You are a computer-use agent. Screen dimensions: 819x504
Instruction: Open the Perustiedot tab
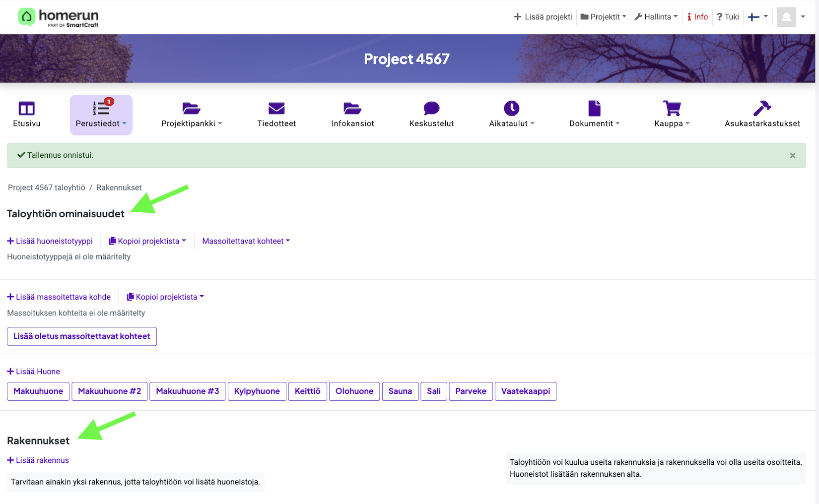101,115
